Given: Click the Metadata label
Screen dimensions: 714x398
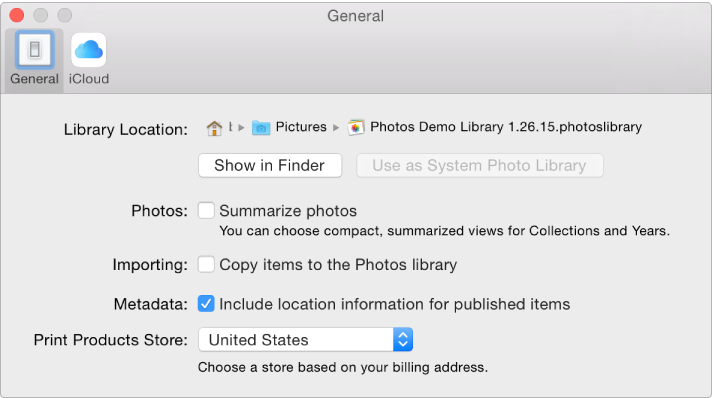Looking at the screenshot, I should [151, 304].
